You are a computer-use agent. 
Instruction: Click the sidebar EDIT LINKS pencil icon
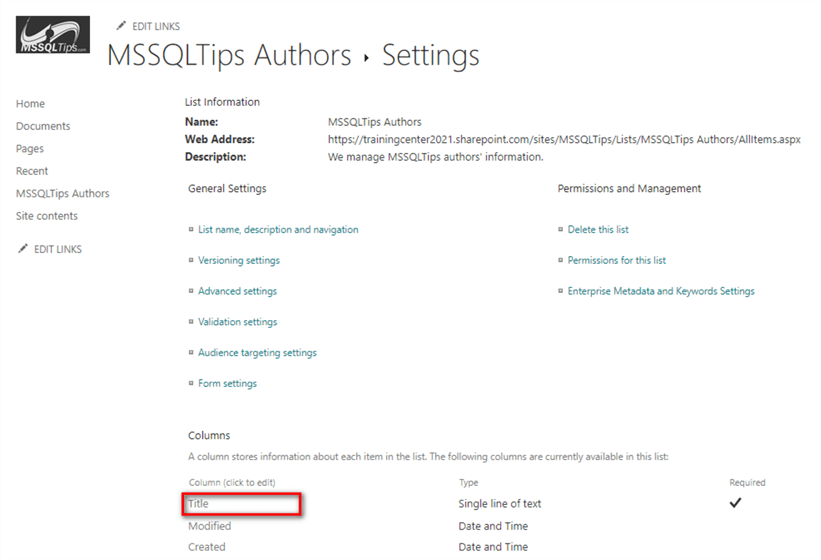(23, 249)
